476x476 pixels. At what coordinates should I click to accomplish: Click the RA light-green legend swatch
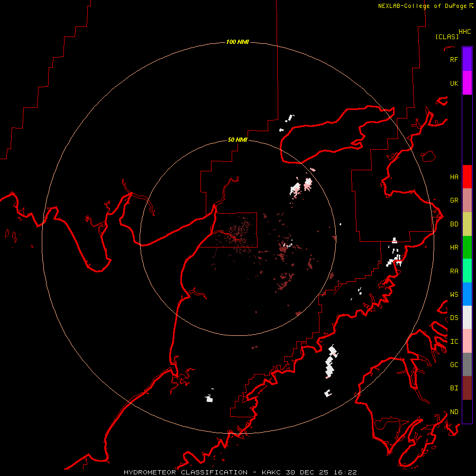coord(467,271)
